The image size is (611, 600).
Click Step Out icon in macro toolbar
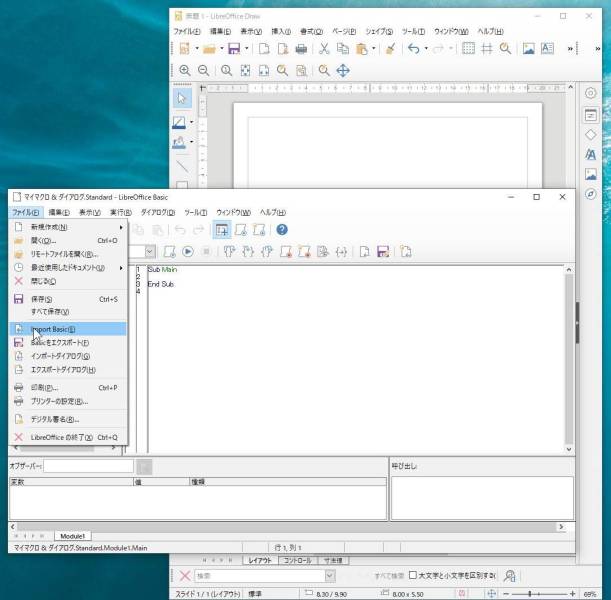tap(267, 252)
